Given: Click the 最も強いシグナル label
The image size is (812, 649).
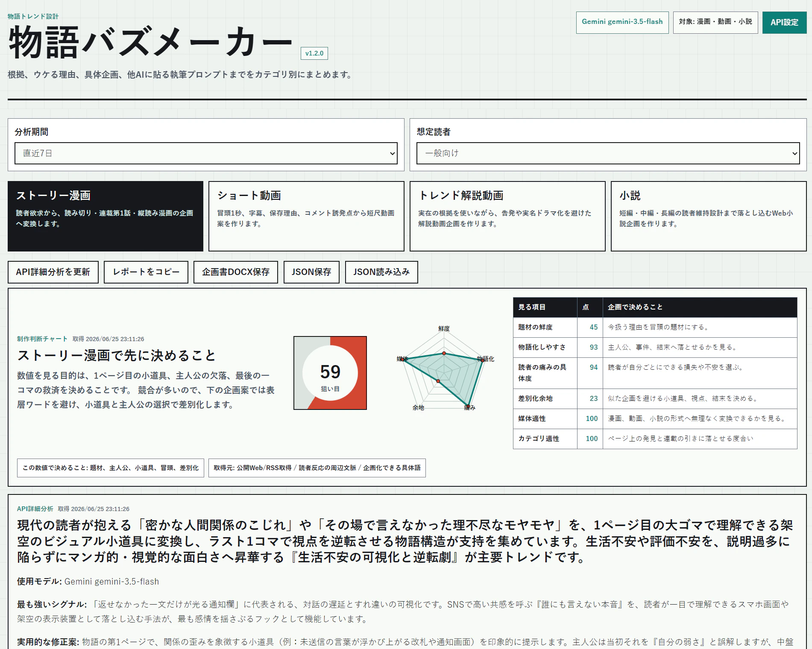Looking at the screenshot, I should click(x=52, y=604).
